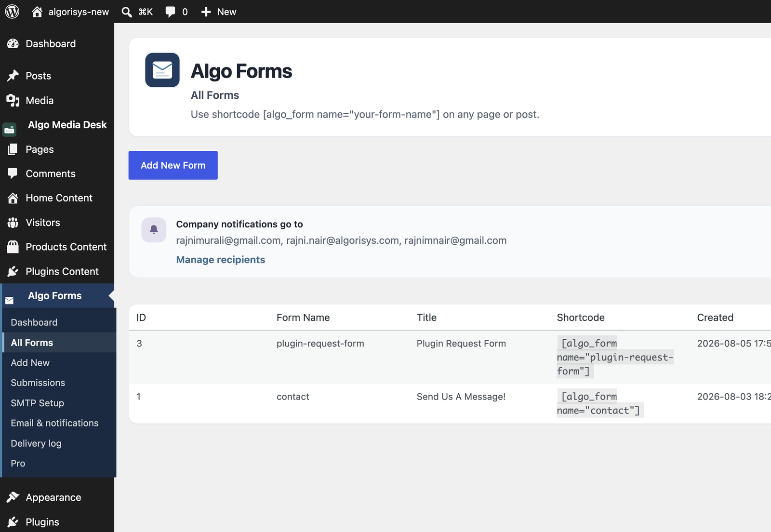Click the Posts pushpin icon

point(13,76)
